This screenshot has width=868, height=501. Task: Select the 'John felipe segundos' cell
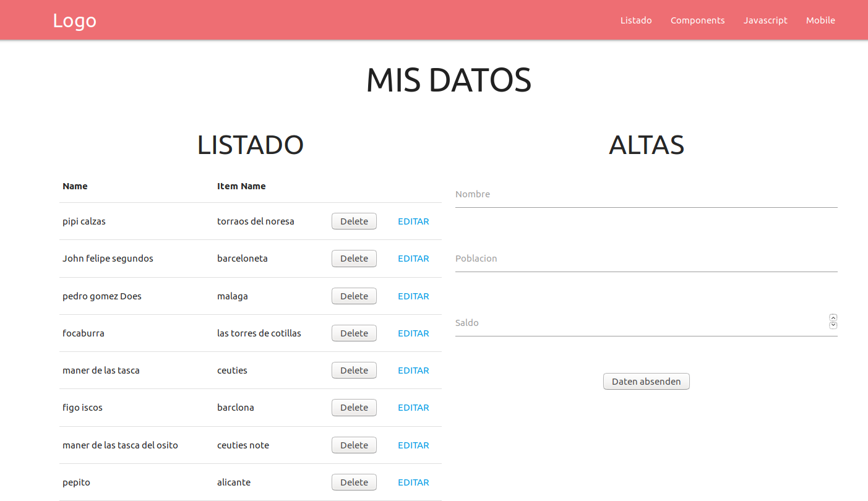coord(108,259)
